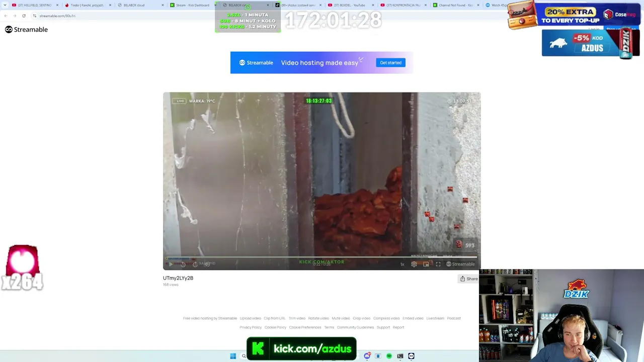Open the terminal app in the taskbar
Viewport: 644px width, 362px height.
pyautogui.click(x=400, y=356)
